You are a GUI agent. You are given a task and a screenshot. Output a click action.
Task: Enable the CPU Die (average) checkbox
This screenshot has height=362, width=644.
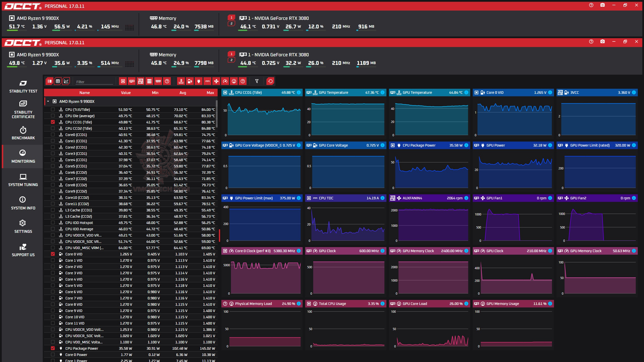[53, 116]
